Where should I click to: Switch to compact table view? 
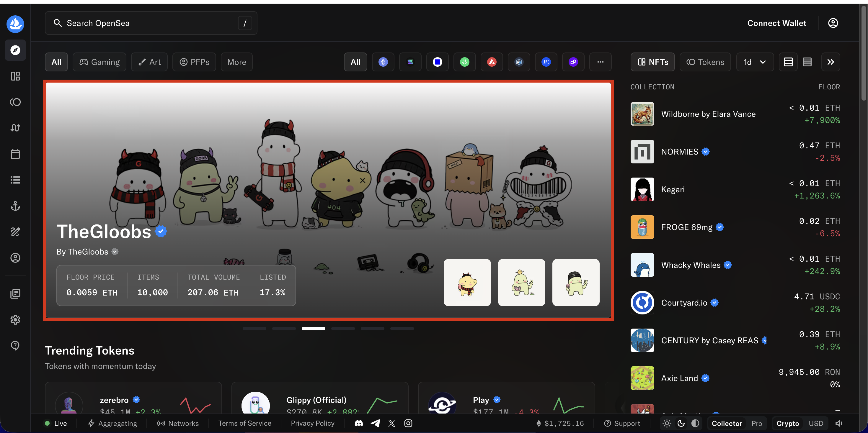click(807, 62)
